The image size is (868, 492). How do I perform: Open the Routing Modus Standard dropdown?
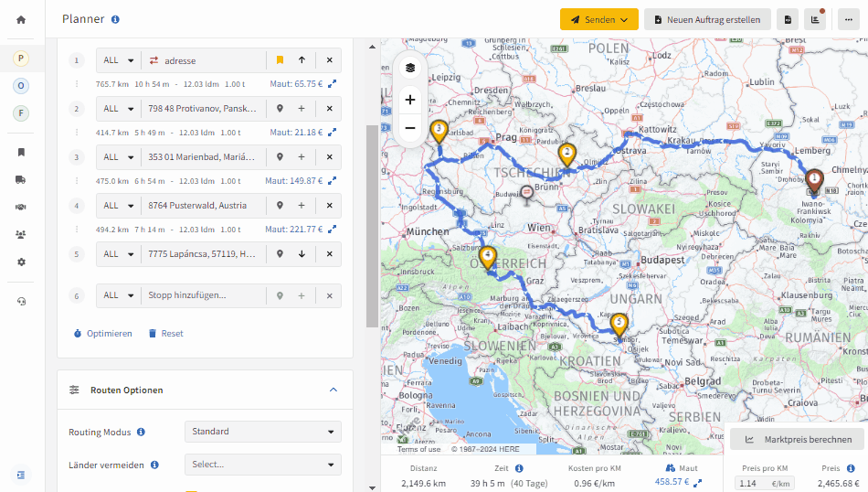point(263,432)
